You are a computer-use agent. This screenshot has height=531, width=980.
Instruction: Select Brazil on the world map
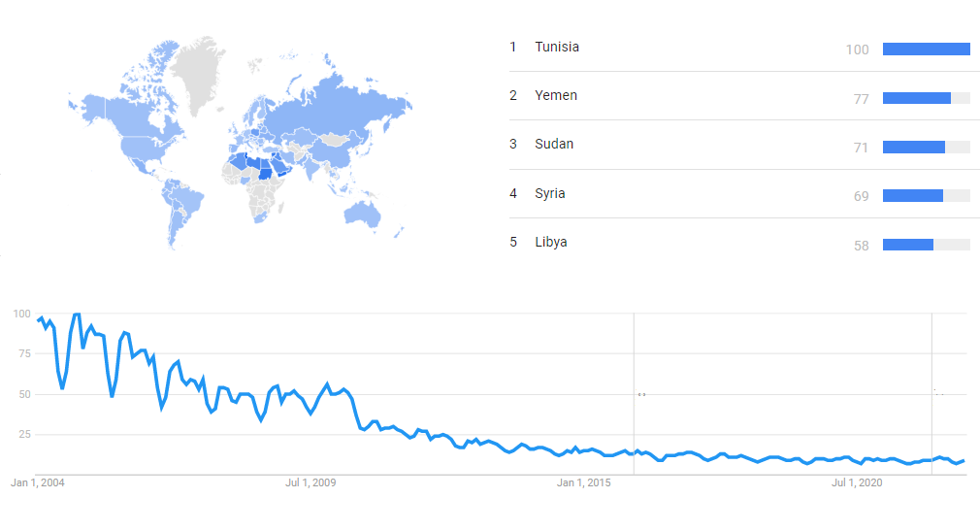(x=188, y=201)
